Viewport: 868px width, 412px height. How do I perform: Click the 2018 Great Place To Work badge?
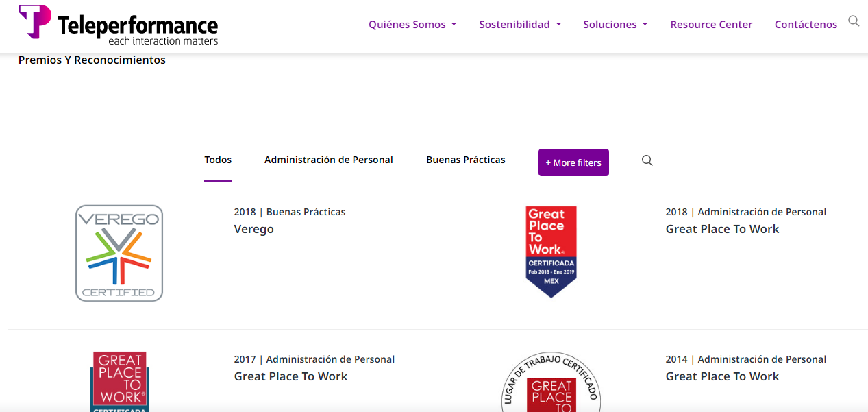pos(551,252)
